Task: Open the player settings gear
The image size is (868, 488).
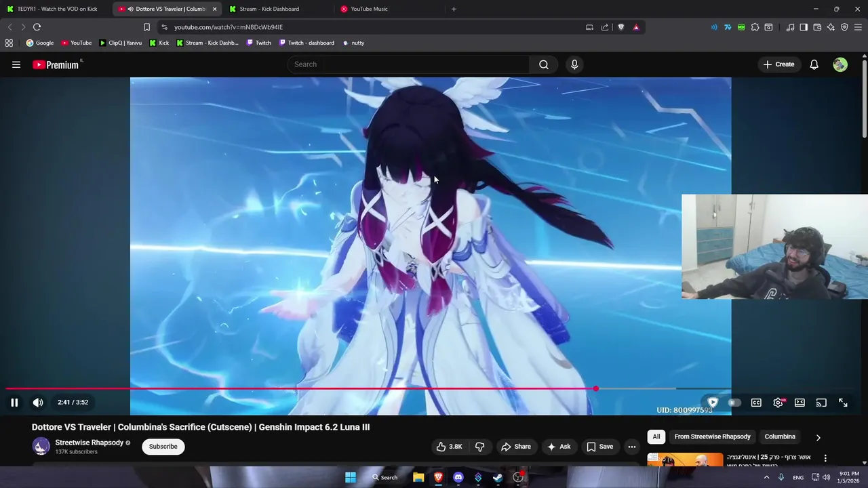Action: click(778, 403)
